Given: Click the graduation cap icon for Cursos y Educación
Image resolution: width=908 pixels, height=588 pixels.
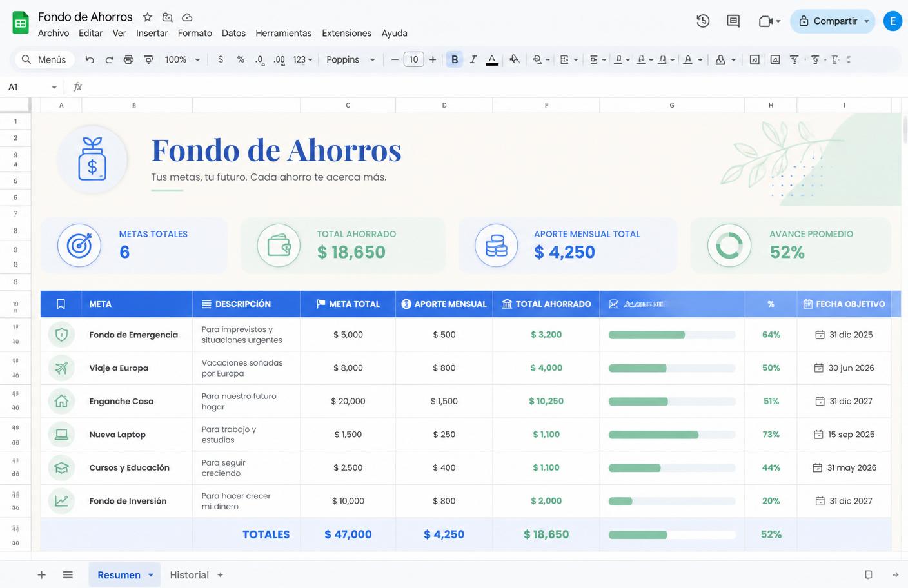Looking at the screenshot, I should tap(61, 467).
